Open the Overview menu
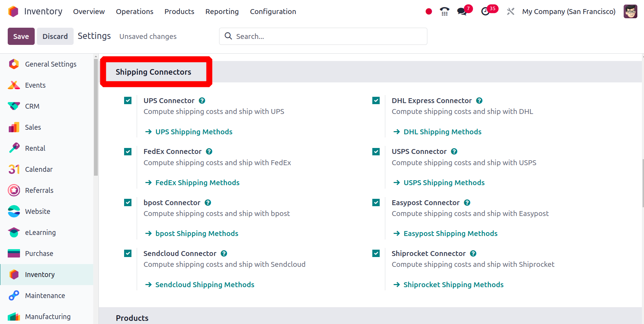Screen dimensions: 644x324 (x=89, y=12)
